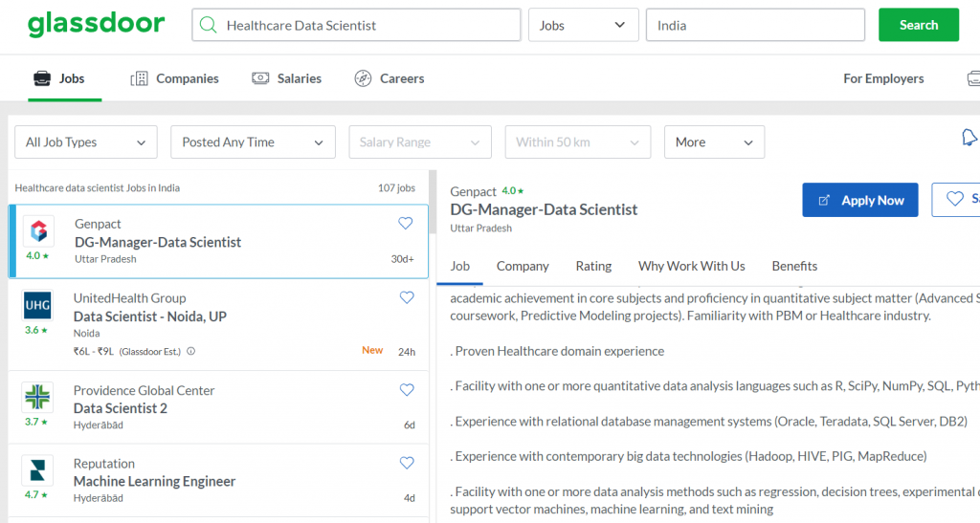Click the ₹6L - ₹9L salary estimate
The image size is (980, 523).
click(x=94, y=351)
